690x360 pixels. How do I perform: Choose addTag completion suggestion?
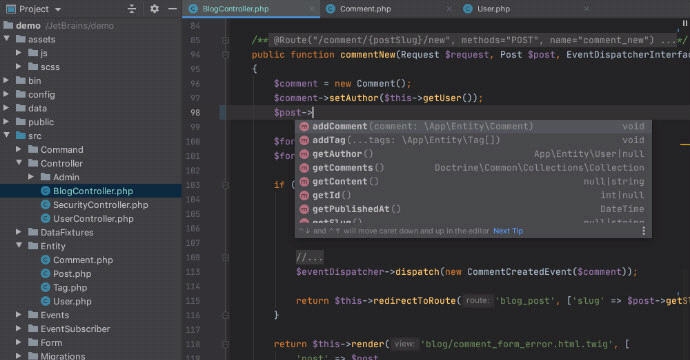tap(473, 140)
